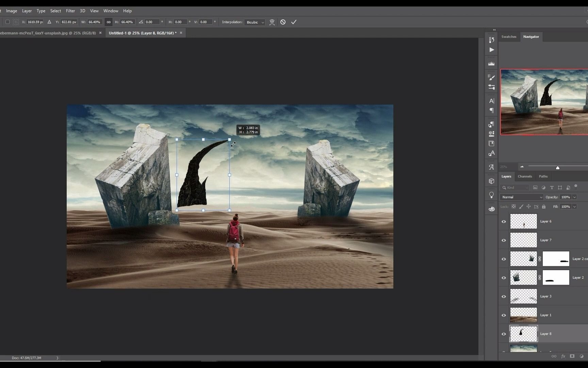Open the Bicubic interpolation dropdown
This screenshot has height=368, width=588.
pyautogui.click(x=255, y=22)
